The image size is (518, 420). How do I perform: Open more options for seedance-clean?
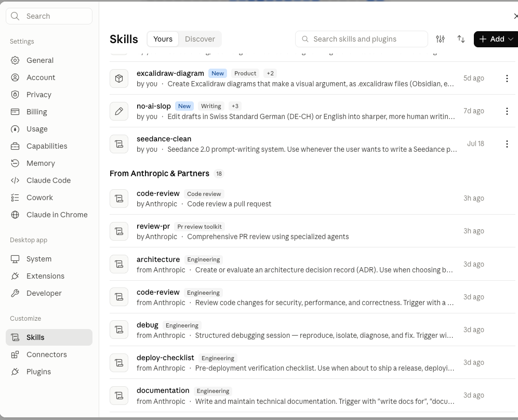(507, 144)
